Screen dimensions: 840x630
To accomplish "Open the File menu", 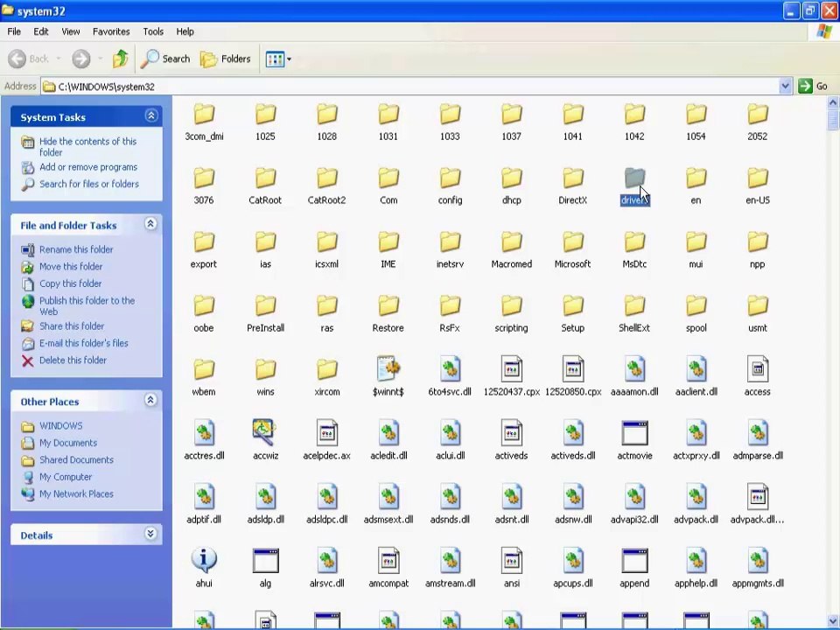I will (14, 31).
